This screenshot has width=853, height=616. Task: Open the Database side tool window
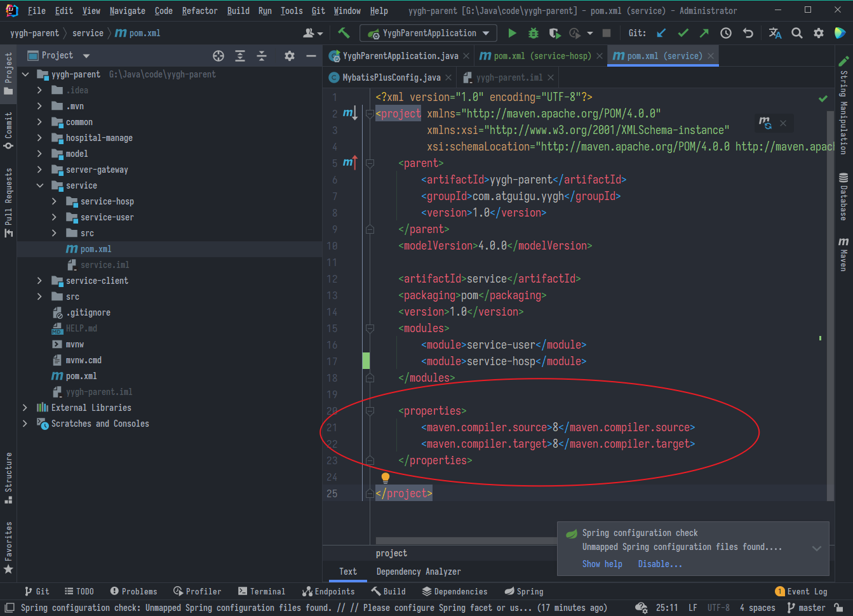tap(843, 197)
